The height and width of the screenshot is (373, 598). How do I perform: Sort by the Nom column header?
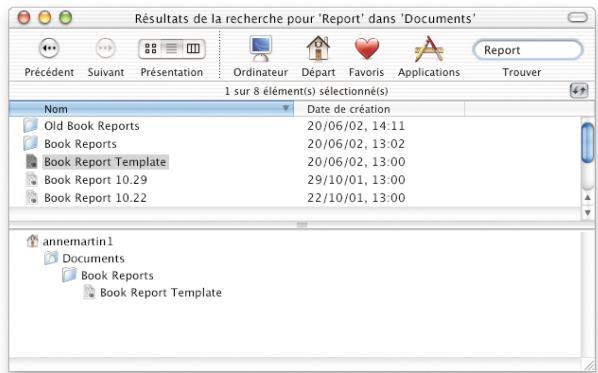(x=151, y=109)
